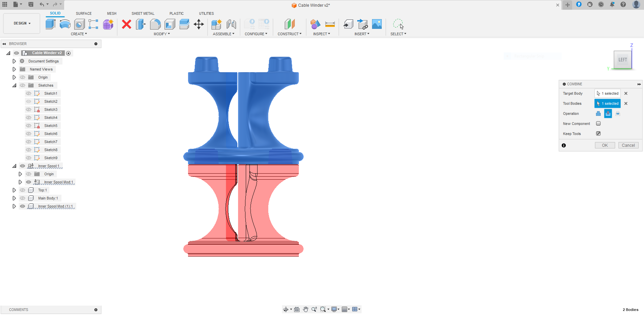Select the Create Form icon
Image resolution: width=644 pixels, height=315 pixels.
[108, 24]
